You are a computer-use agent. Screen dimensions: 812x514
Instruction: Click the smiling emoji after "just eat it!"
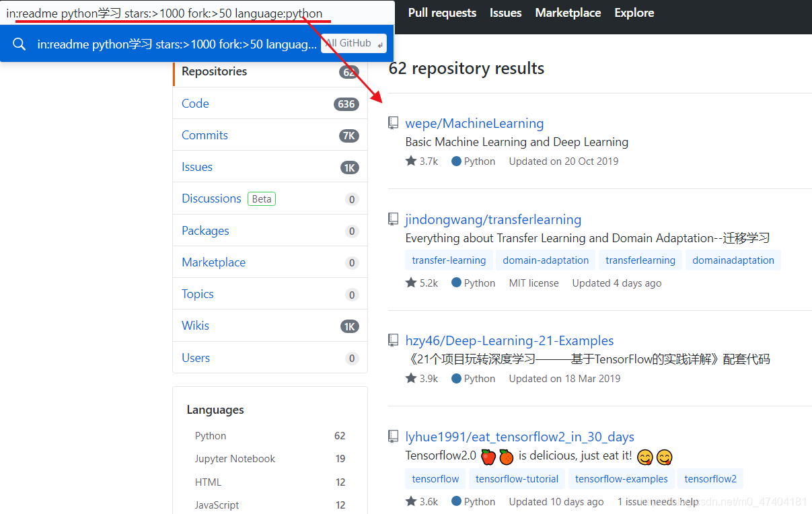coord(645,457)
